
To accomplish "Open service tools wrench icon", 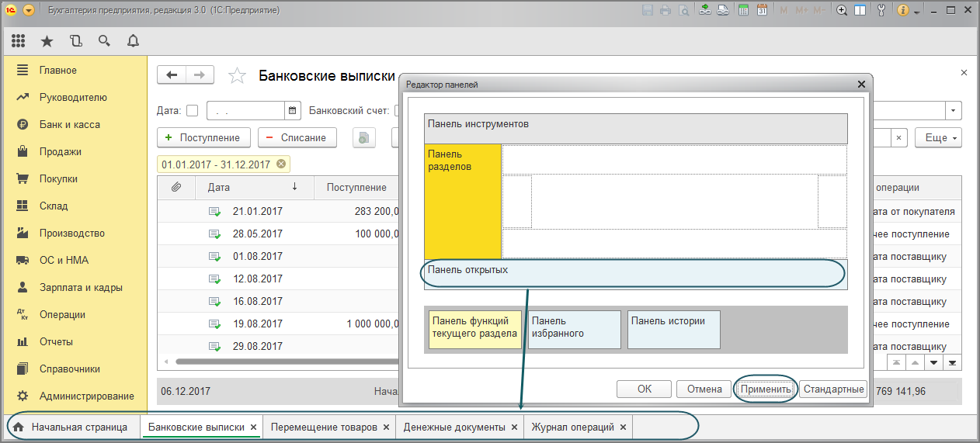I will click(x=881, y=11).
